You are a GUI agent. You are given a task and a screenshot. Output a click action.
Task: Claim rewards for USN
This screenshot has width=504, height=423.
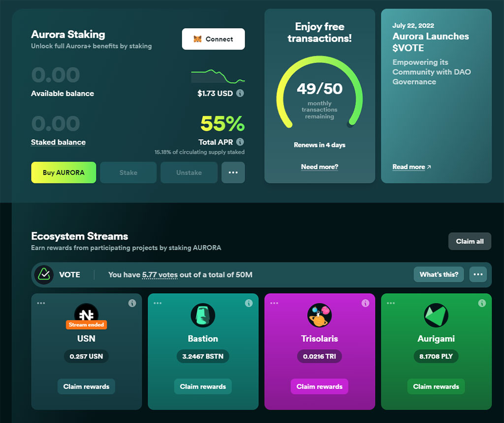pos(86,387)
